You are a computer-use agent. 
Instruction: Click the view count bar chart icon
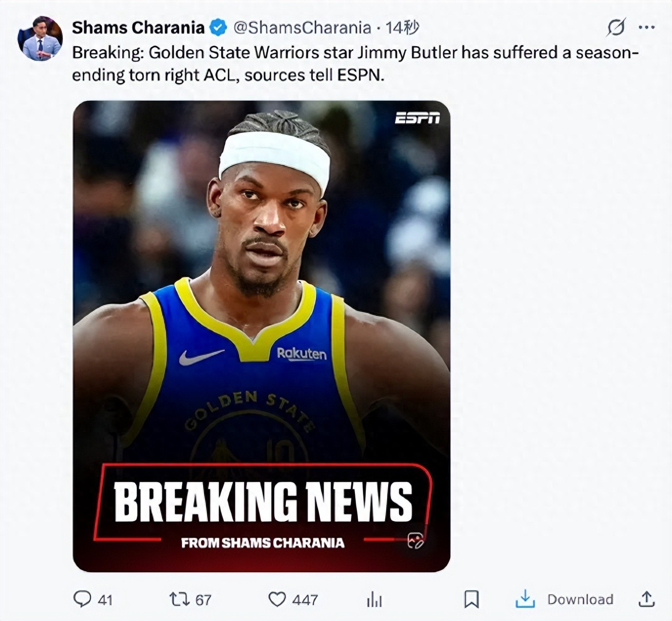pos(373,600)
